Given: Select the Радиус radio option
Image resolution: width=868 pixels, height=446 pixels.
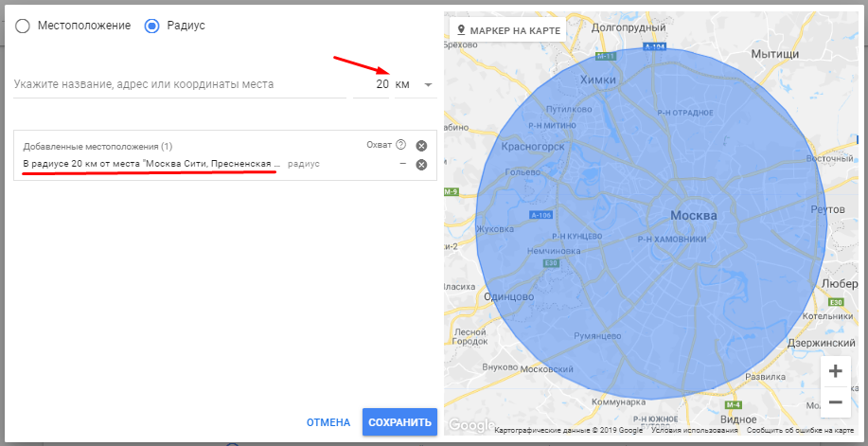Looking at the screenshot, I should click(x=151, y=26).
